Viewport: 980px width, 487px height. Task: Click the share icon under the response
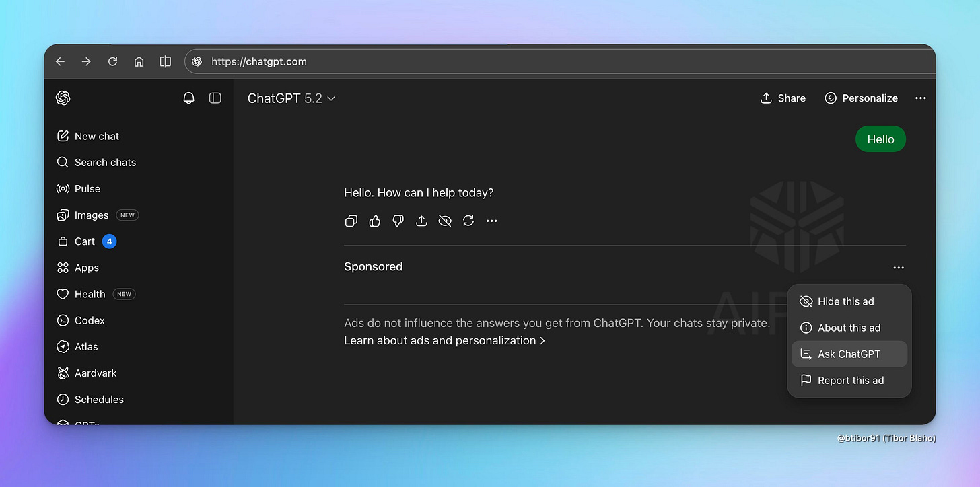click(x=421, y=221)
